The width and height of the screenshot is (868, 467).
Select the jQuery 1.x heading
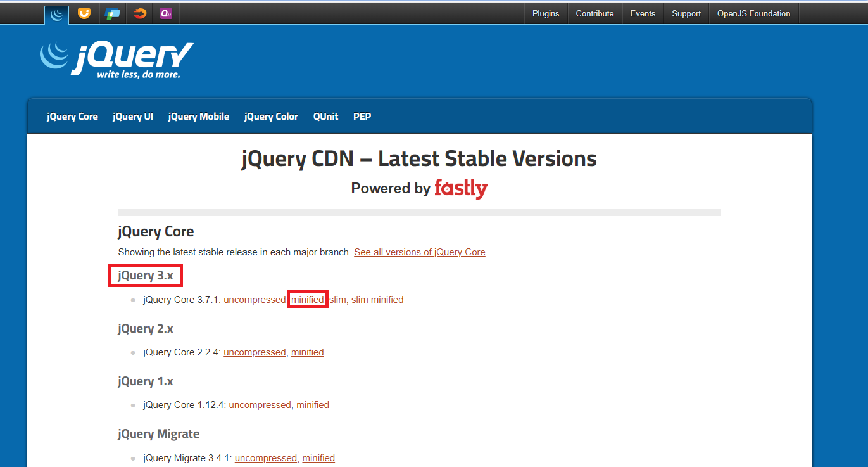pos(145,381)
